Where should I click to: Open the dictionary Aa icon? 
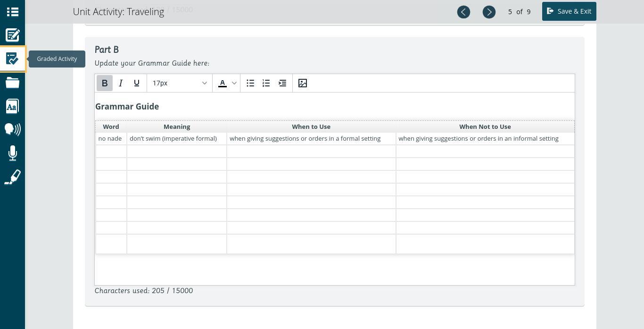tap(12, 106)
